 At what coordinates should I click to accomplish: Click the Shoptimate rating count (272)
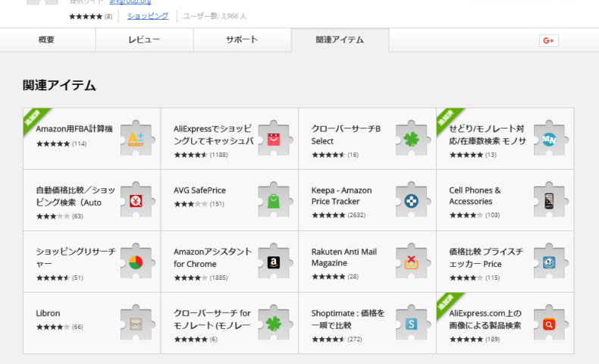355,339
